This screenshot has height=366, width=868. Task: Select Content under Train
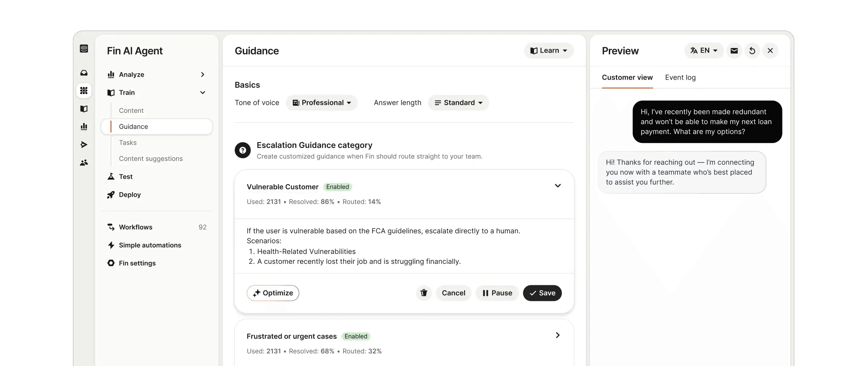click(x=131, y=111)
